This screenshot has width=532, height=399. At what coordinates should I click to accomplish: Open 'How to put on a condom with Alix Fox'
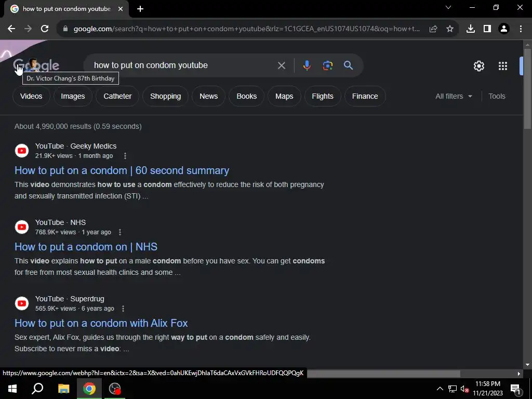(101, 323)
